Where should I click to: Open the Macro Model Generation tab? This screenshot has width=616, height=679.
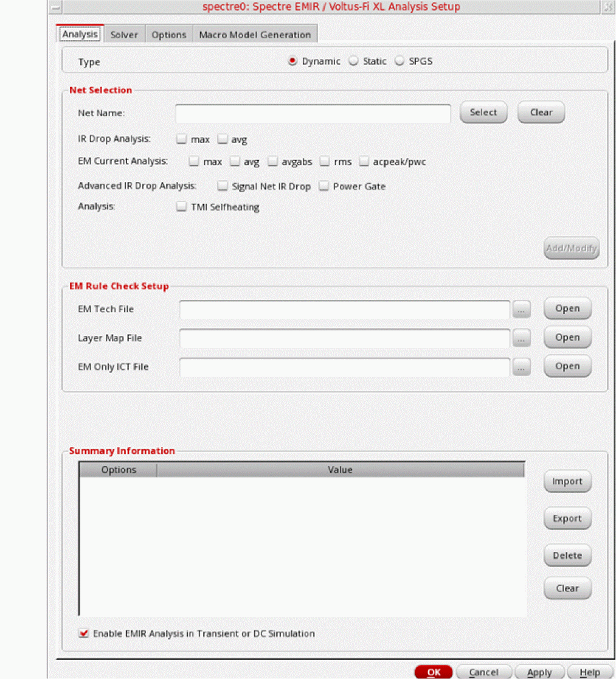click(x=255, y=35)
